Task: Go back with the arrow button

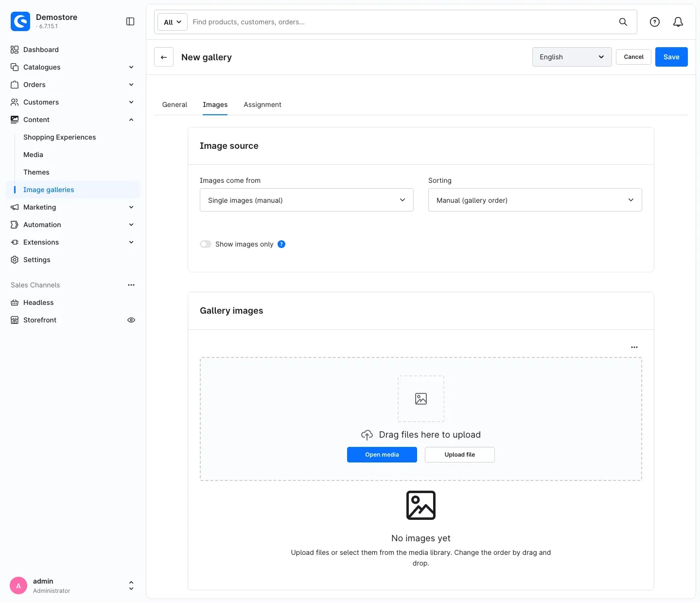Action: [164, 57]
